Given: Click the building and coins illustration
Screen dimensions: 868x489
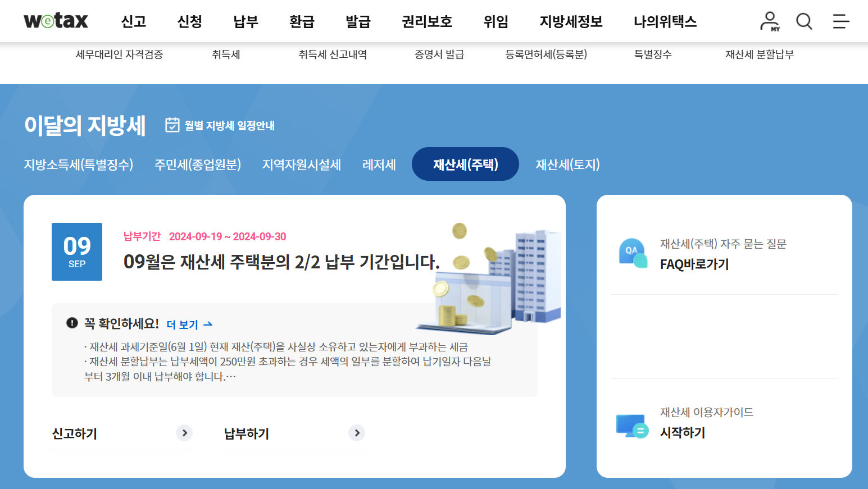Looking at the screenshot, I should (489, 279).
